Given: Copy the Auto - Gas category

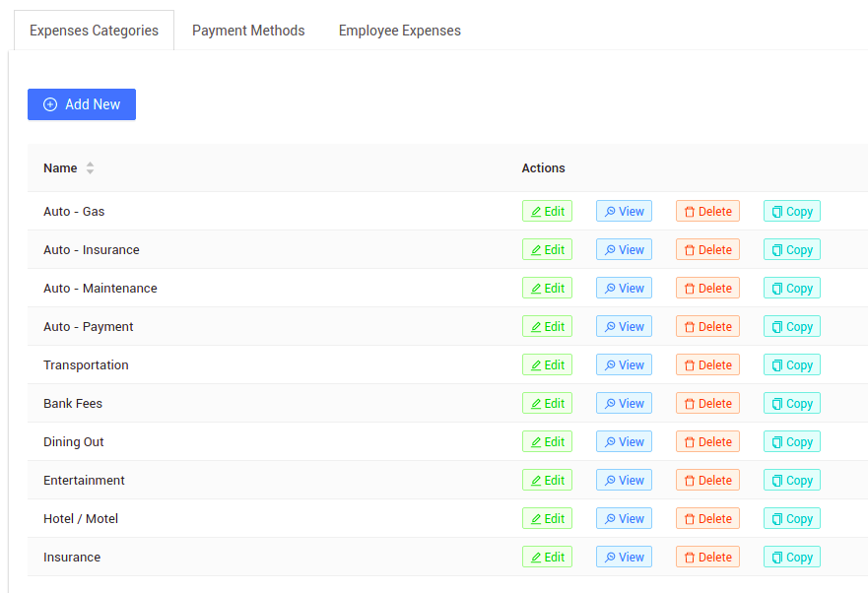Looking at the screenshot, I should 792,212.
